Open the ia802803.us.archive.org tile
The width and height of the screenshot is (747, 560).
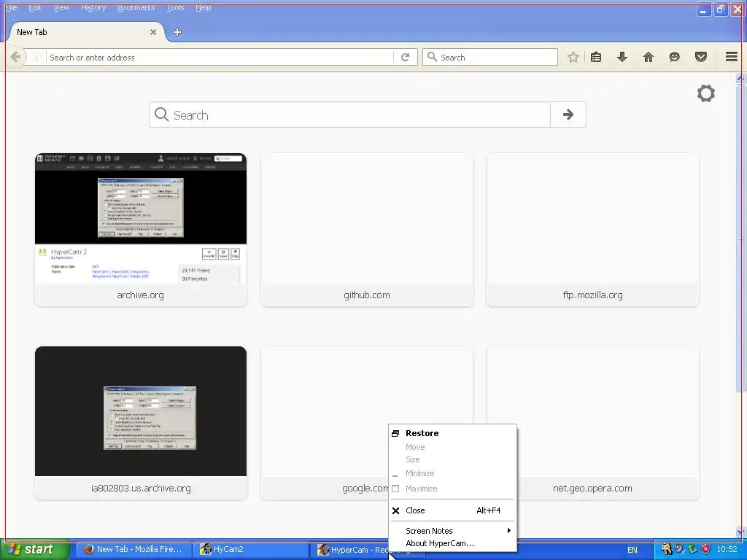141,423
